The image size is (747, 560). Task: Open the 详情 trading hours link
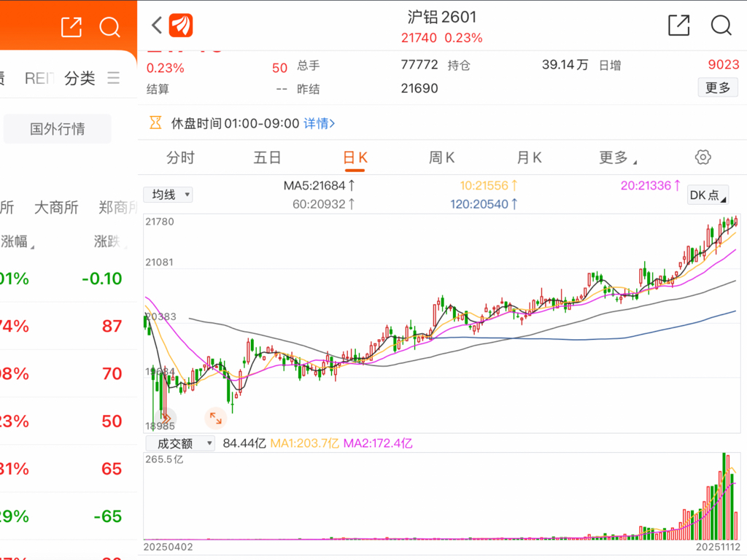pos(320,123)
